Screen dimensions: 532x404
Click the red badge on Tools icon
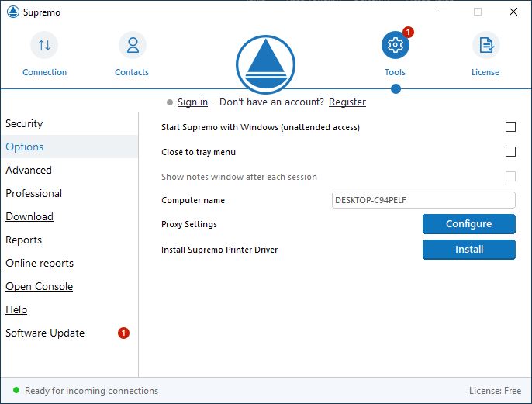(408, 33)
